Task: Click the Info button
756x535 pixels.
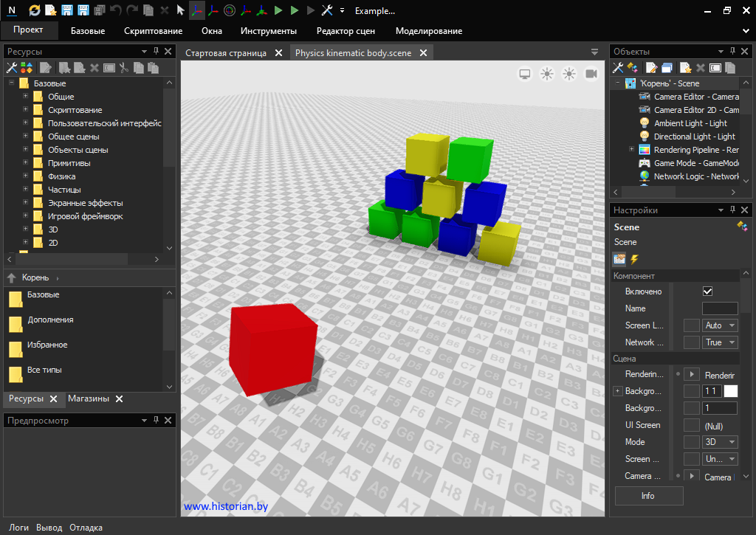Action: click(648, 496)
